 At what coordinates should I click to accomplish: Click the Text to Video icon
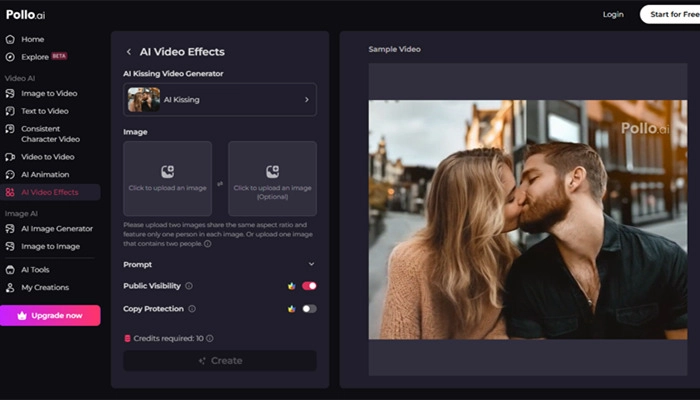[x=10, y=111]
